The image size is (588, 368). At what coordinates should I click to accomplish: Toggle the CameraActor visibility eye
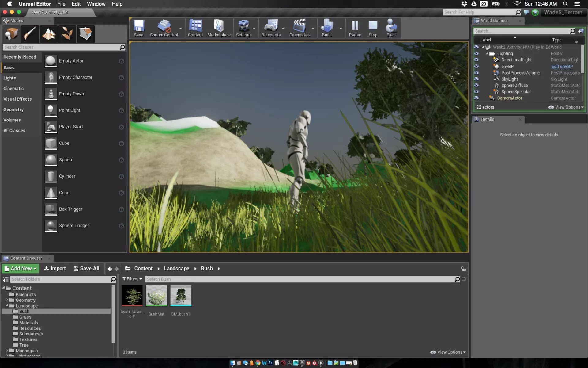(476, 98)
